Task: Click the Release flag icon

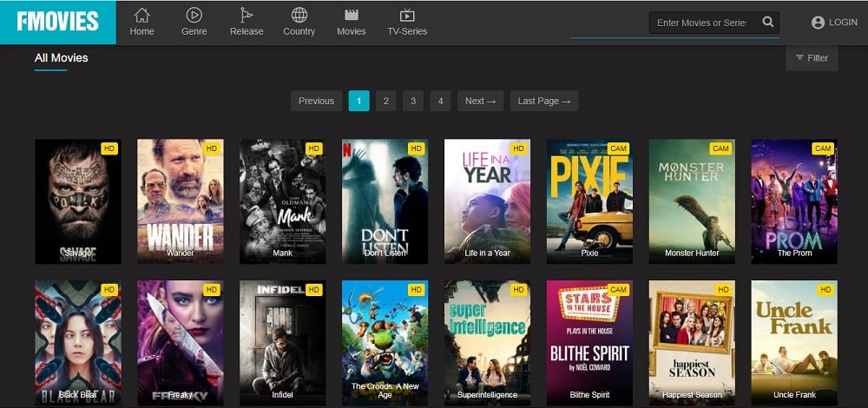Action: (x=247, y=15)
